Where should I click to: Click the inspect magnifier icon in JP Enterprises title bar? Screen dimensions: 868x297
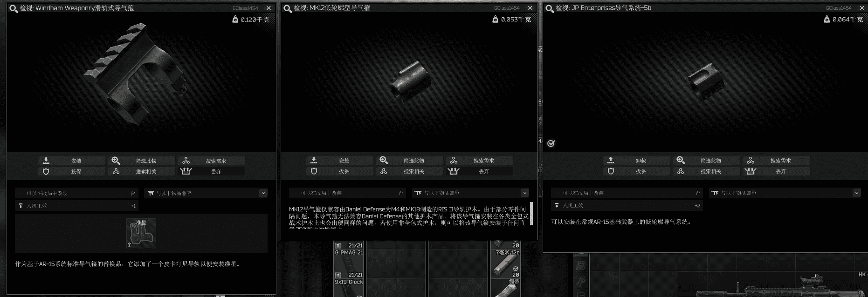550,8
